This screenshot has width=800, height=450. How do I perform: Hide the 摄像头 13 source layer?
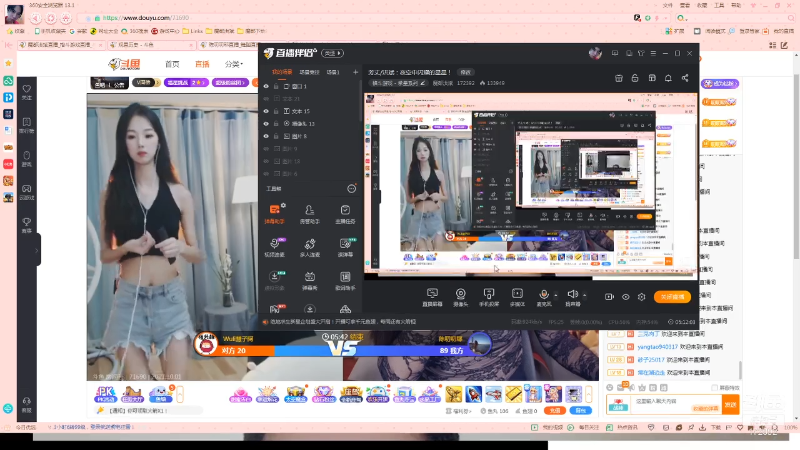(x=266, y=123)
